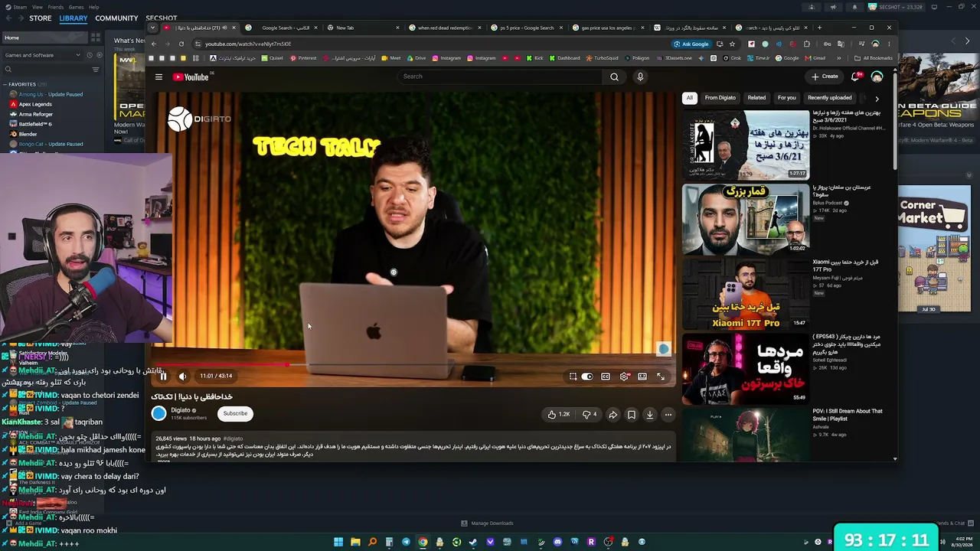Go to the YouTube home logo
The image size is (980, 551).
click(191, 77)
